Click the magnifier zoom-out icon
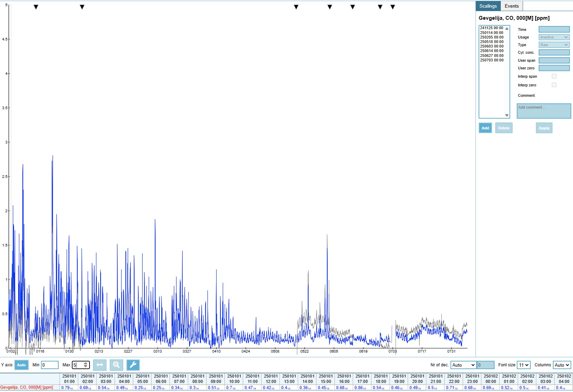Viewport: 573px width, 392px height. 116,365
